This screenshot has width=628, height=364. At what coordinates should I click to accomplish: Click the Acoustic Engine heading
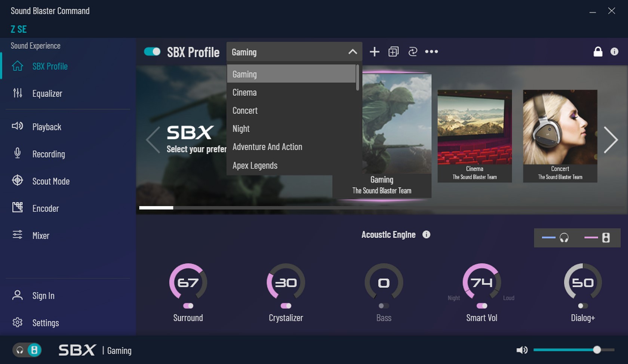388,235
